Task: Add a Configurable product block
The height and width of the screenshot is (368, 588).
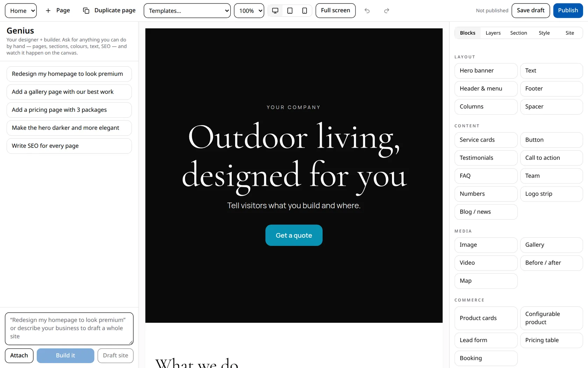Action: coord(551,318)
